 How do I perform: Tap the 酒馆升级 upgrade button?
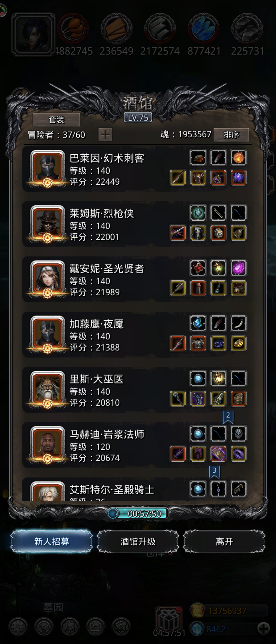[x=138, y=542]
